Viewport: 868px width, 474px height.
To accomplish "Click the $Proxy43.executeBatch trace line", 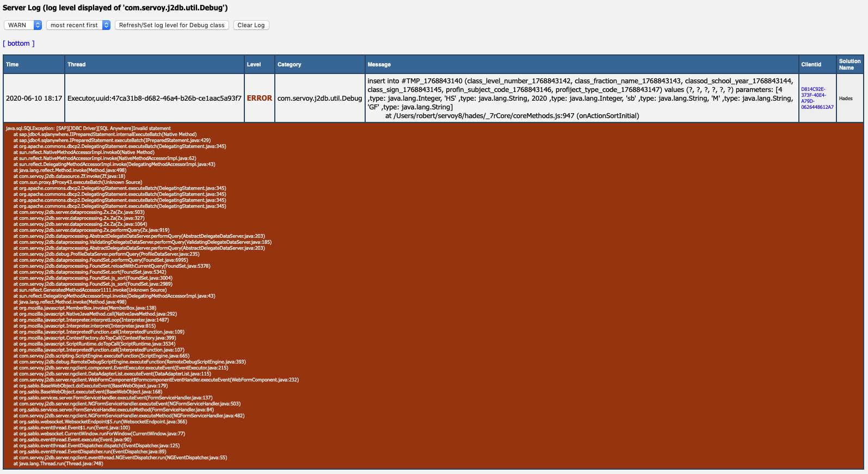I will click(77, 182).
